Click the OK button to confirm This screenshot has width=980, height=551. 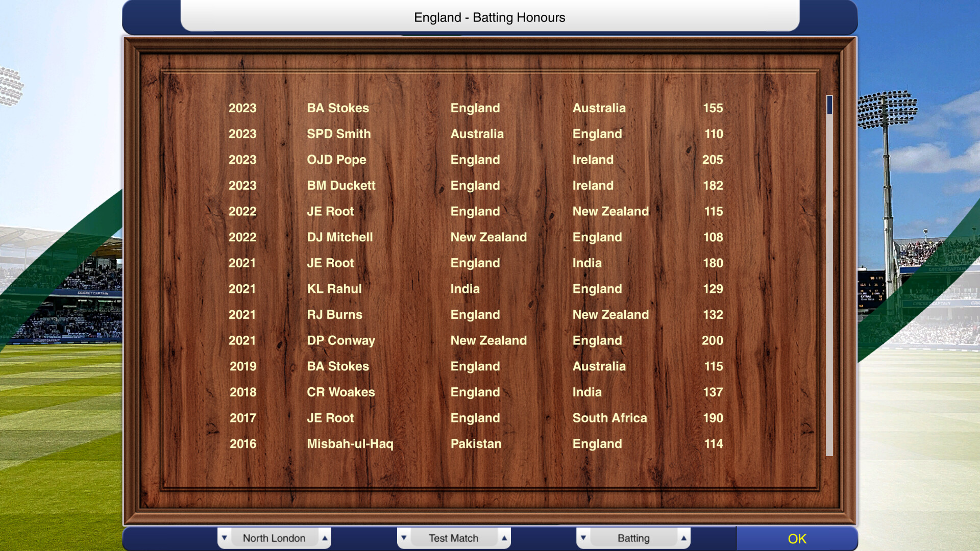tap(797, 538)
